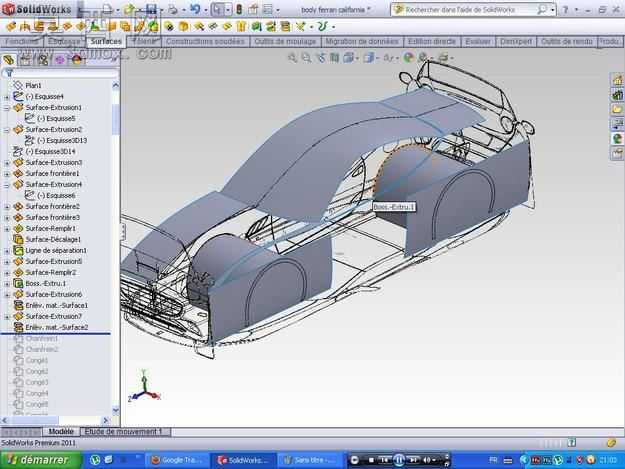Expand the Ligne de séparation1 feature
The height and width of the screenshot is (469, 625).
(6, 251)
